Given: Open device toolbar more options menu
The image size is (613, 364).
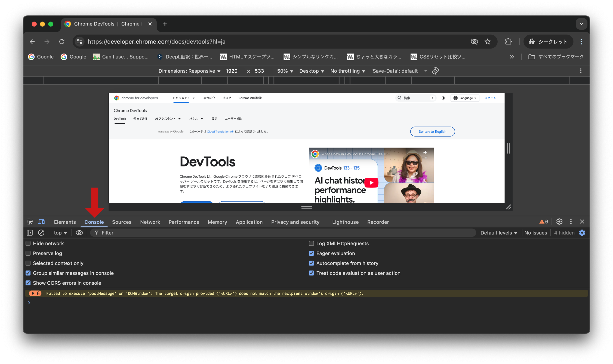Looking at the screenshot, I should [x=581, y=71].
